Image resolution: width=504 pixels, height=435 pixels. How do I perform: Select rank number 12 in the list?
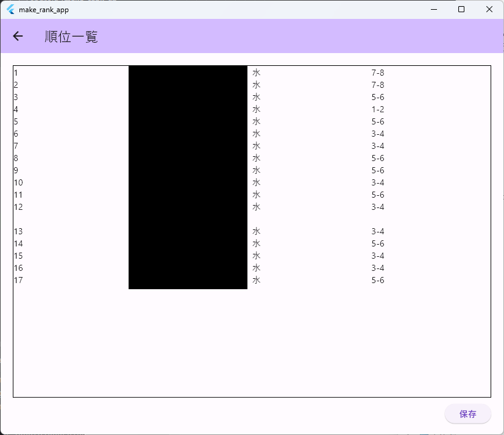tap(18, 207)
